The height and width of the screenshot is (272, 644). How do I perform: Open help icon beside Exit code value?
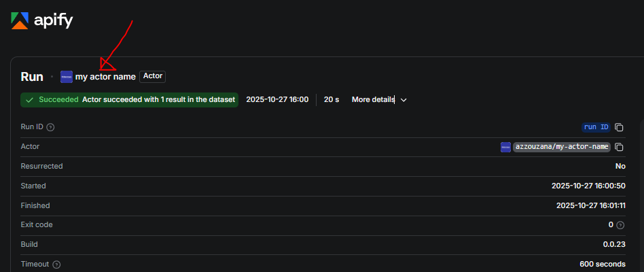(620, 225)
